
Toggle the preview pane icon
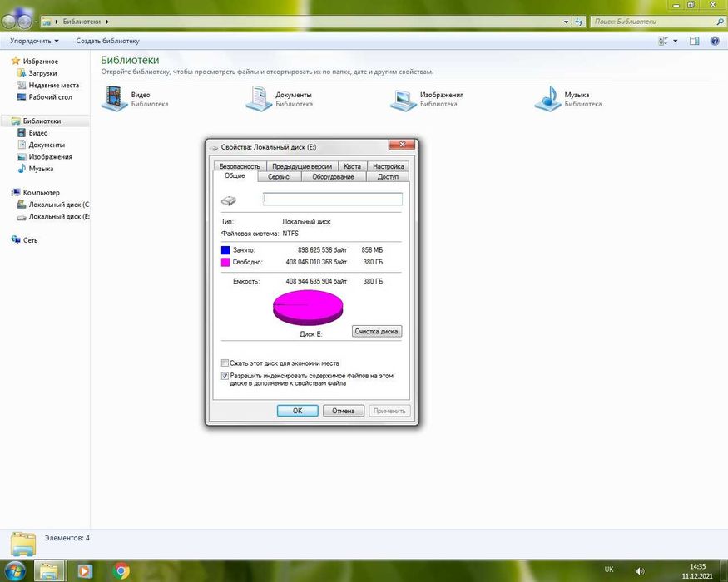click(694, 41)
